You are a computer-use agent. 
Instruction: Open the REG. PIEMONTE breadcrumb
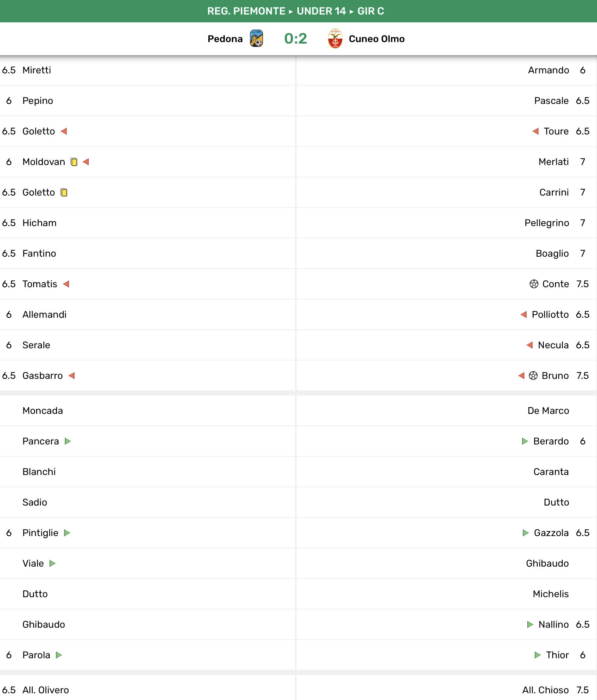click(246, 11)
